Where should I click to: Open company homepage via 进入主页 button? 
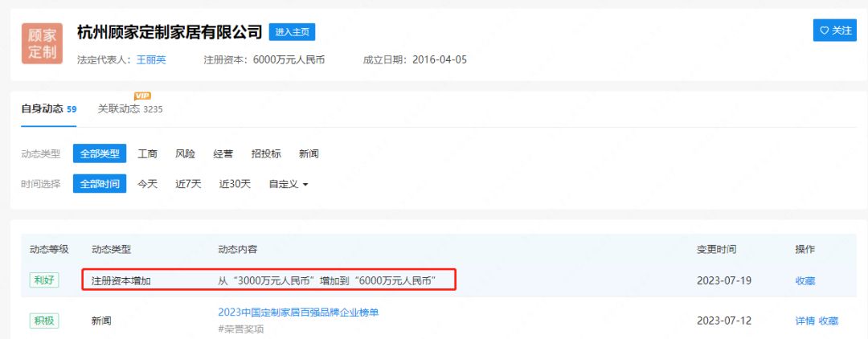tap(292, 32)
